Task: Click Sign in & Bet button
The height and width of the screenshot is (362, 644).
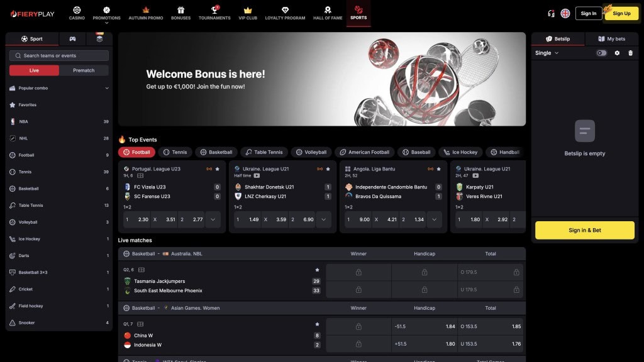Action: (584, 230)
